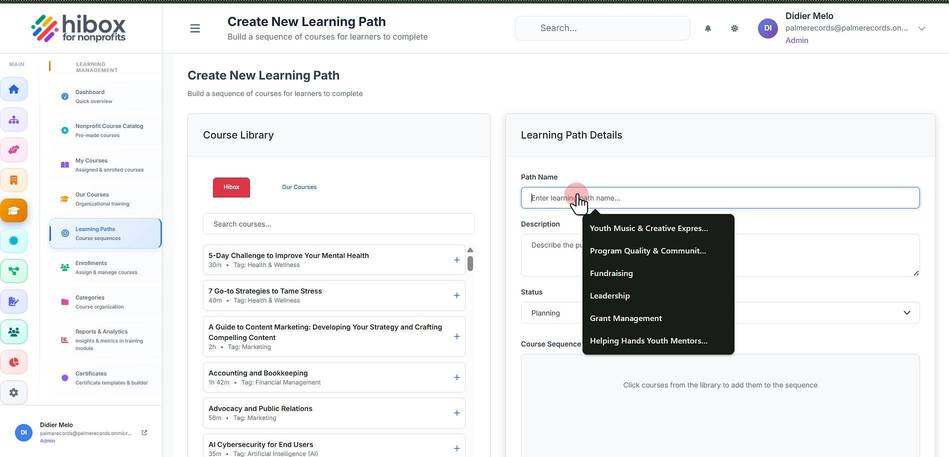
Task: Select 5-Day Challenge to Improve Your Mental Health
Action: [289, 255]
